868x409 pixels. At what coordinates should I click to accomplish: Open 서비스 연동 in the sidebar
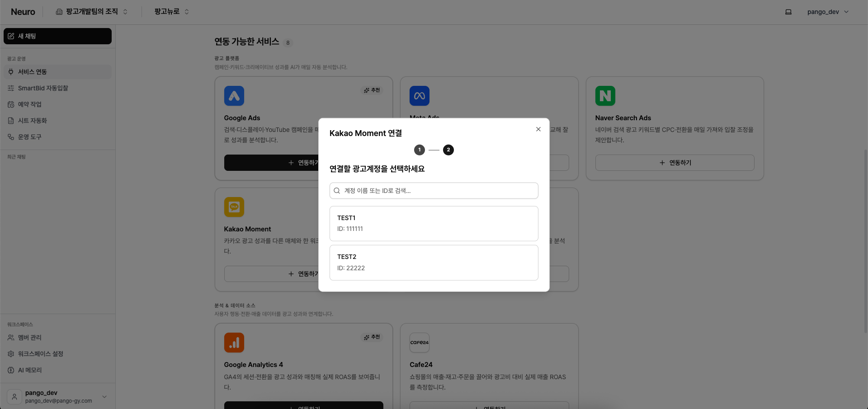57,72
